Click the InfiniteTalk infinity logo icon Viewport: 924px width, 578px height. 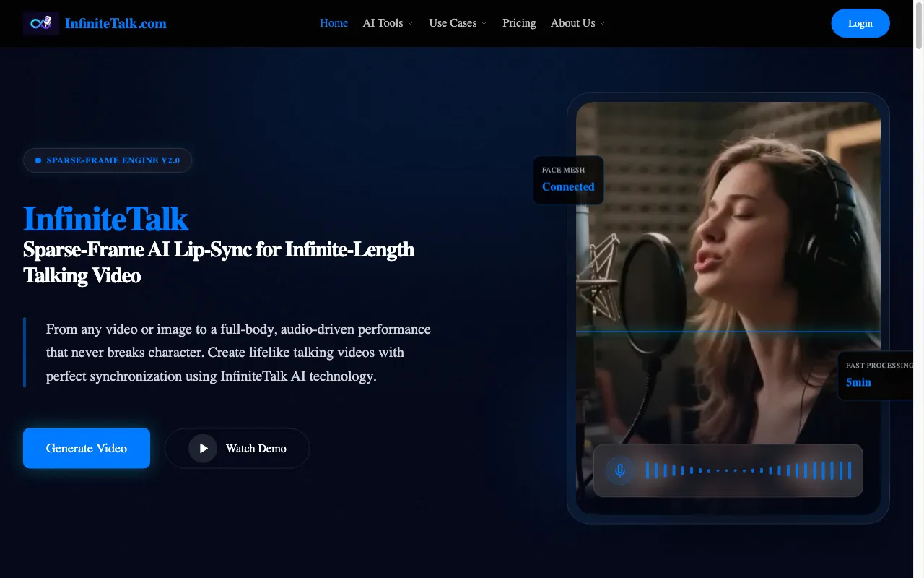coord(40,23)
